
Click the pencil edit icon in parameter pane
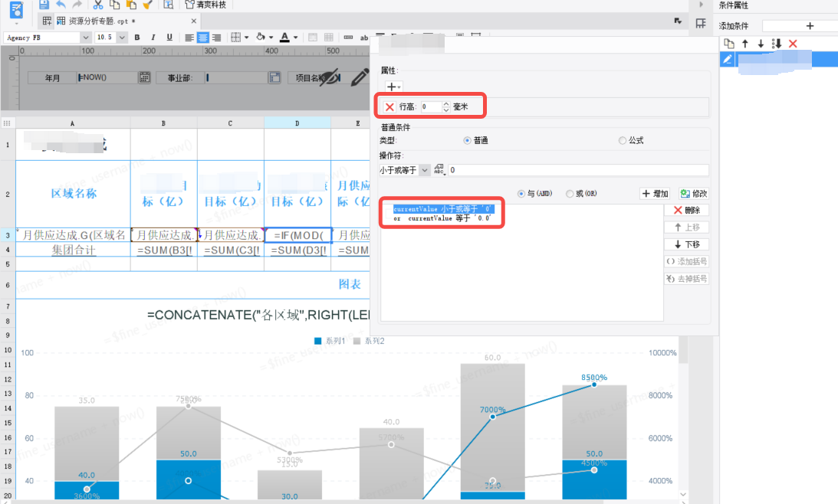click(x=360, y=77)
